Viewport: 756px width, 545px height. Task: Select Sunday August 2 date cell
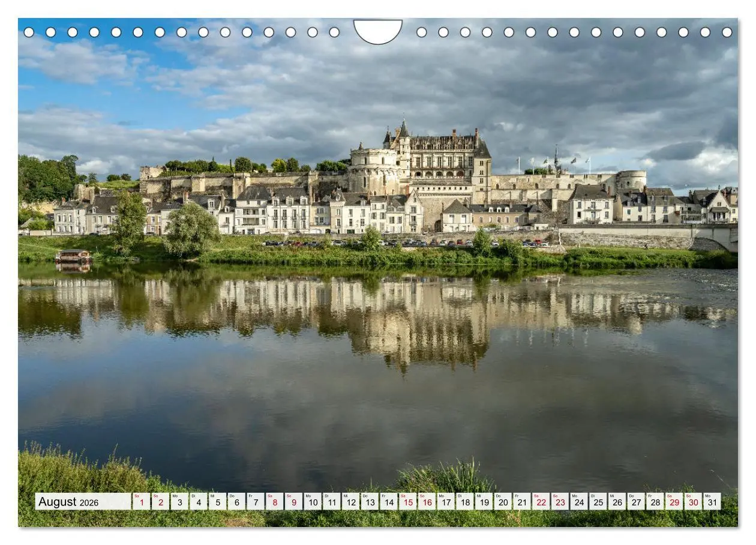click(x=160, y=502)
